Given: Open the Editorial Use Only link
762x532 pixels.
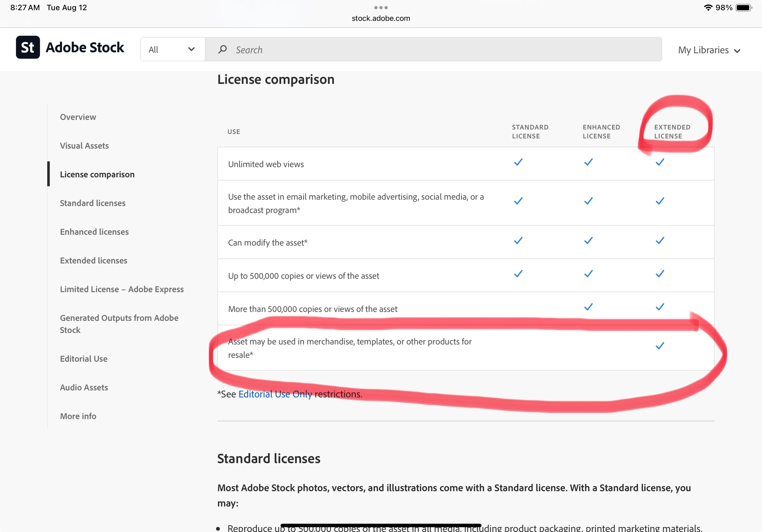Looking at the screenshot, I should (275, 394).
